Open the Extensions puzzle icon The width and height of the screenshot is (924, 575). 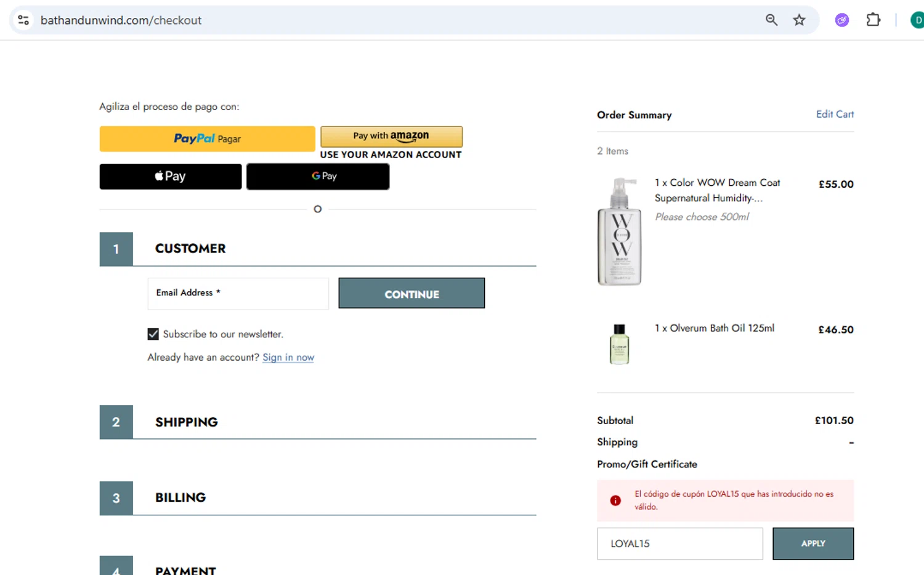click(x=873, y=20)
